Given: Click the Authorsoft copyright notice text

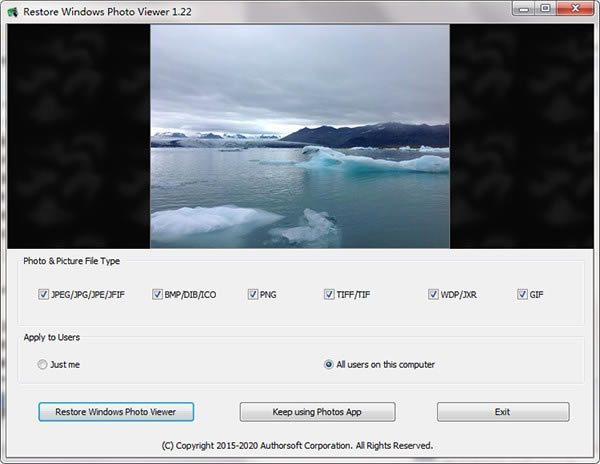Looking at the screenshot, I should (x=297, y=446).
